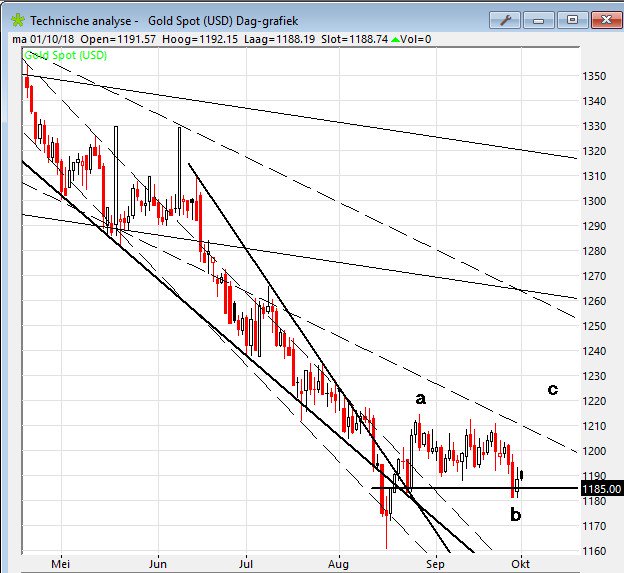Click the Hoog=1192.15 value

tap(200, 39)
